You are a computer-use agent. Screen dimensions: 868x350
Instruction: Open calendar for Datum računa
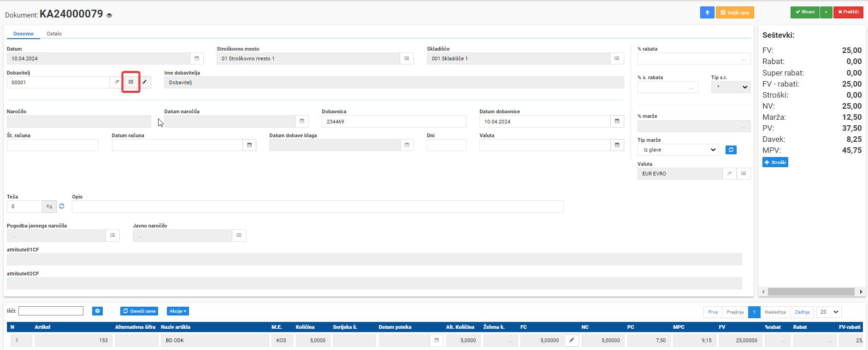[249, 145]
